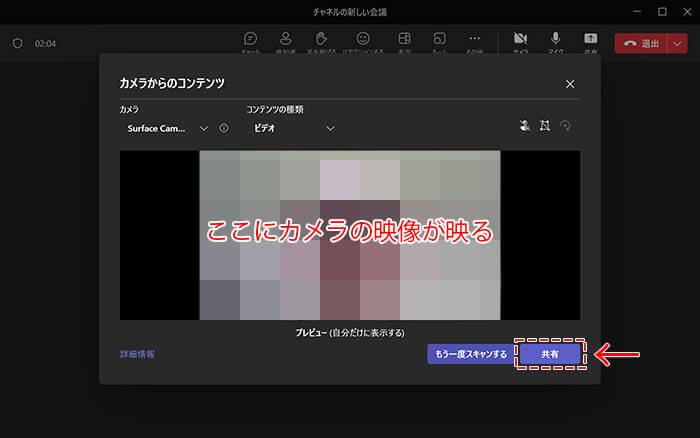Click the rotate image icon

[565, 126]
